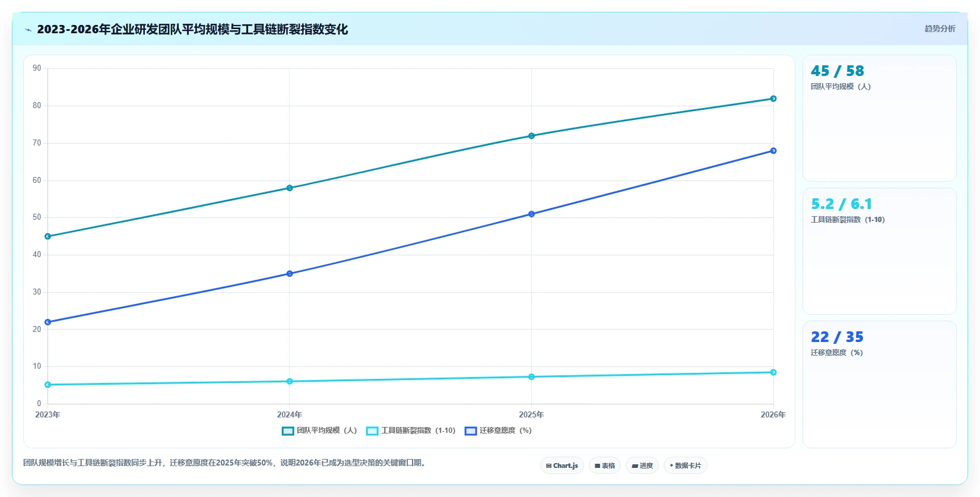980x497 pixels.
Task: Click the 2023年 x-axis label
Action: 48,414
